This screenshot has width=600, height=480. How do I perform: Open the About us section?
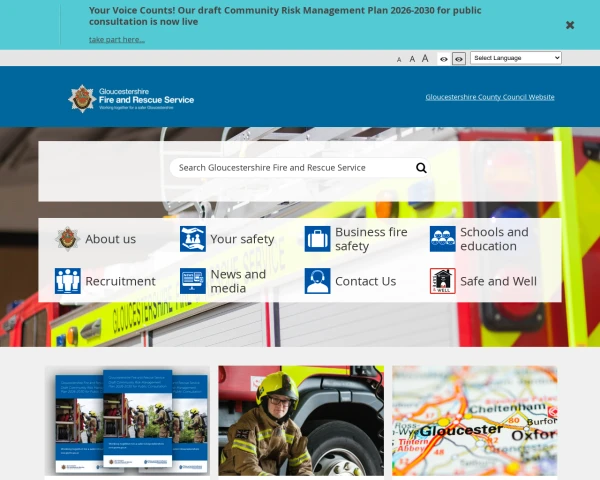click(x=111, y=239)
